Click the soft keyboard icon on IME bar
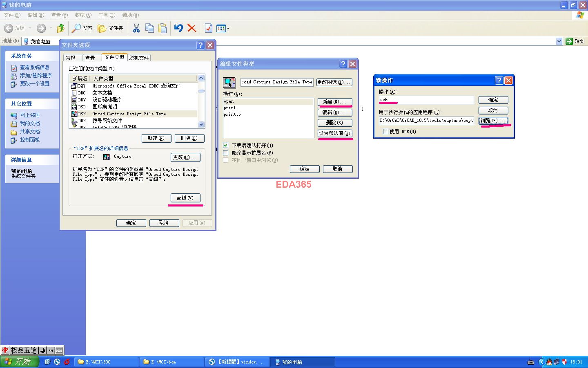588x368 pixels. coord(59,350)
